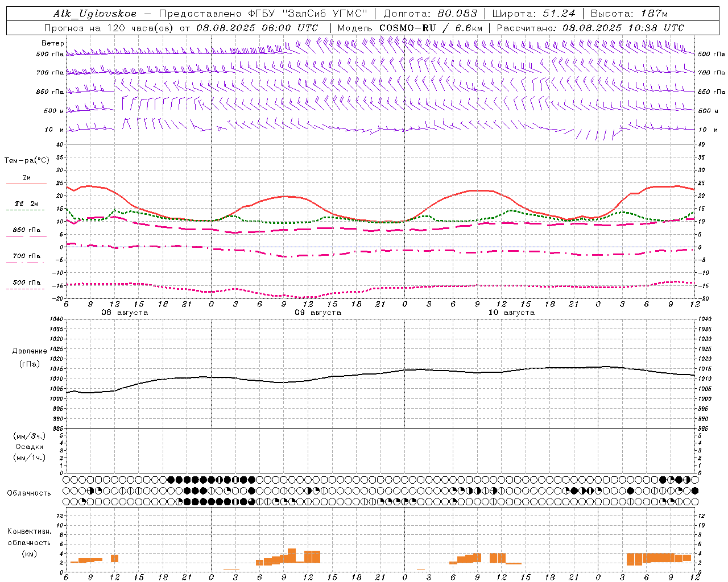Click the Конвективн. label

pos(29,531)
